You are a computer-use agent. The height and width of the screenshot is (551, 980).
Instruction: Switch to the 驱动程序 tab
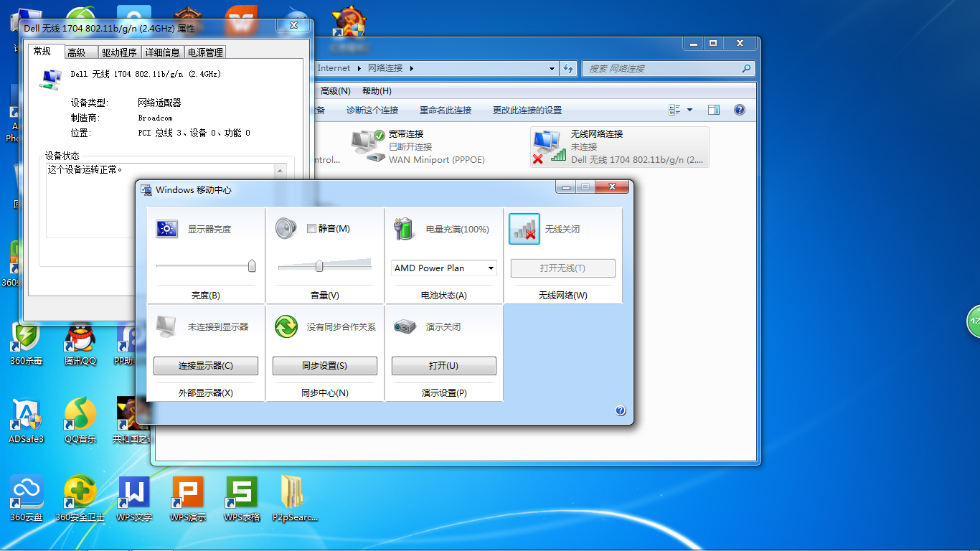pyautogui.click(x=119, y=52)
